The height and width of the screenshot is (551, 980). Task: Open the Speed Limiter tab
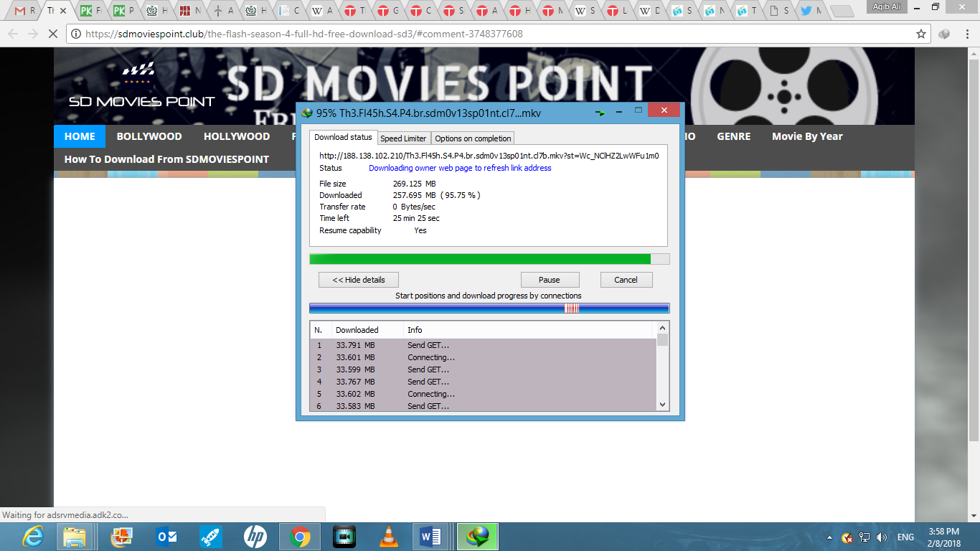pos(403,138)
